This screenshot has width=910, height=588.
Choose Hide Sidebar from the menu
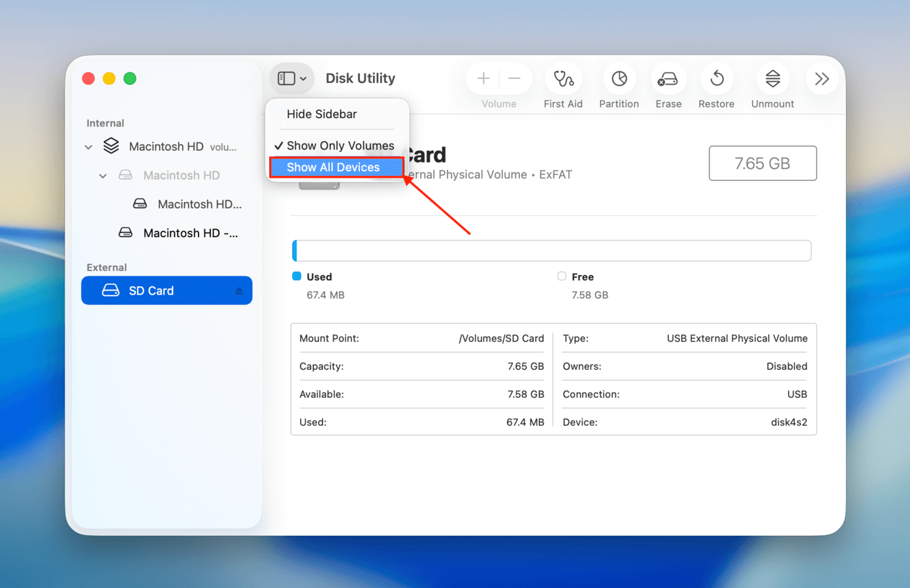[x=321, y=114]
